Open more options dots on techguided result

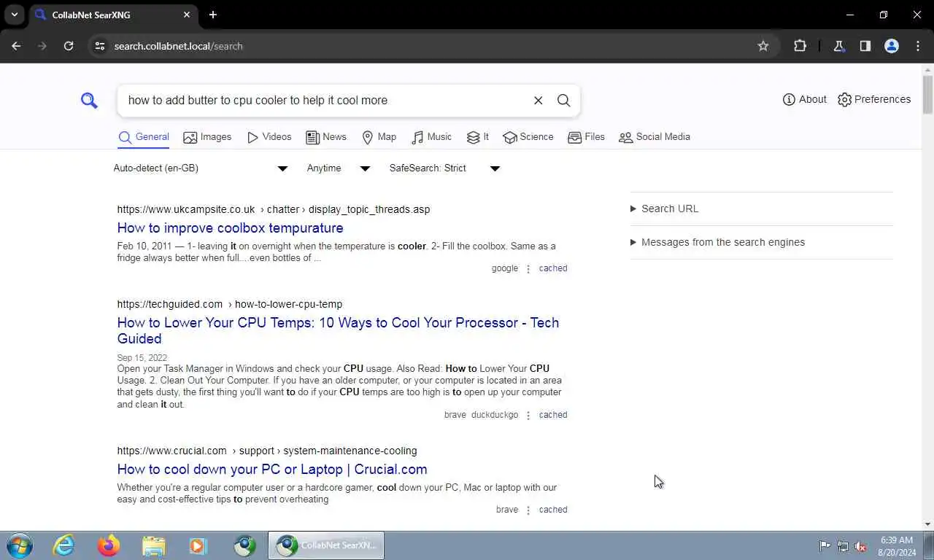click(x=528, y=416)
